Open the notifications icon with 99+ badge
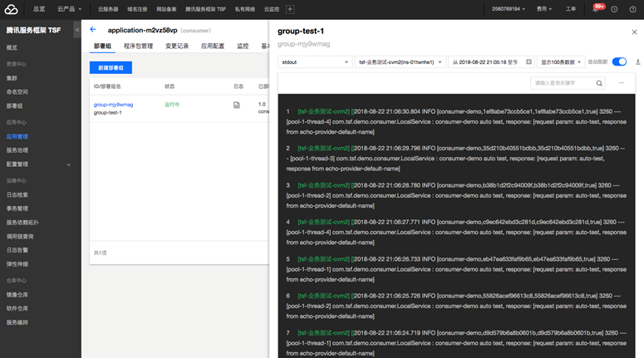Screen dimensions: 644x358 598,8
